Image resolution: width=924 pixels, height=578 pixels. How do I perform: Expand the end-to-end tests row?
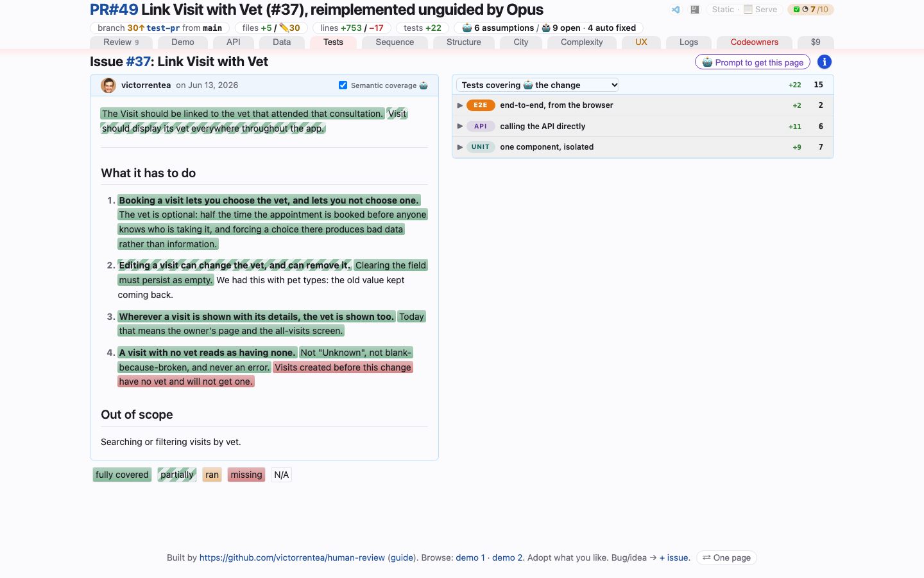click(643, 105)
